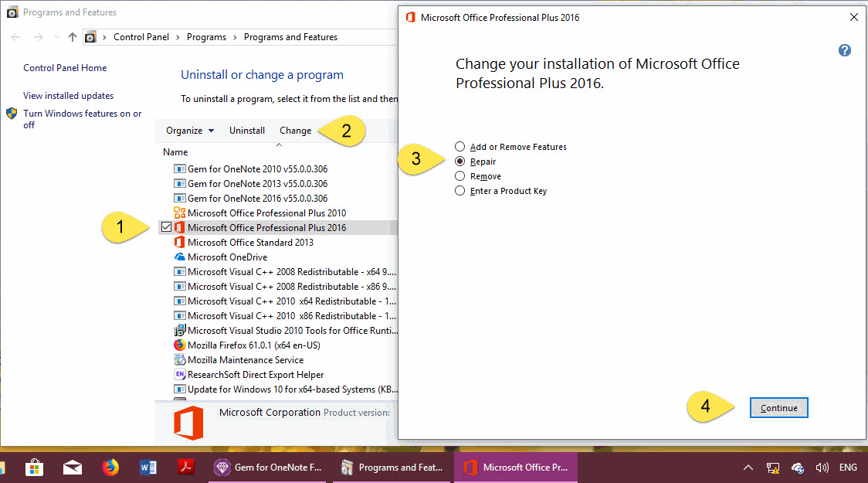
Task: Select Control Panel breadcrumb
Action: [141, 37]
